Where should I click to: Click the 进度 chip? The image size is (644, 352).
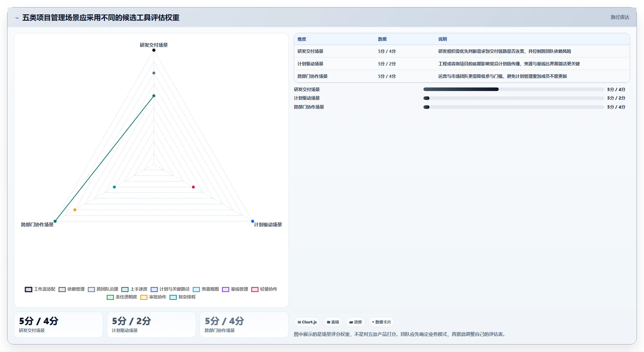click(x=355, y=322)
